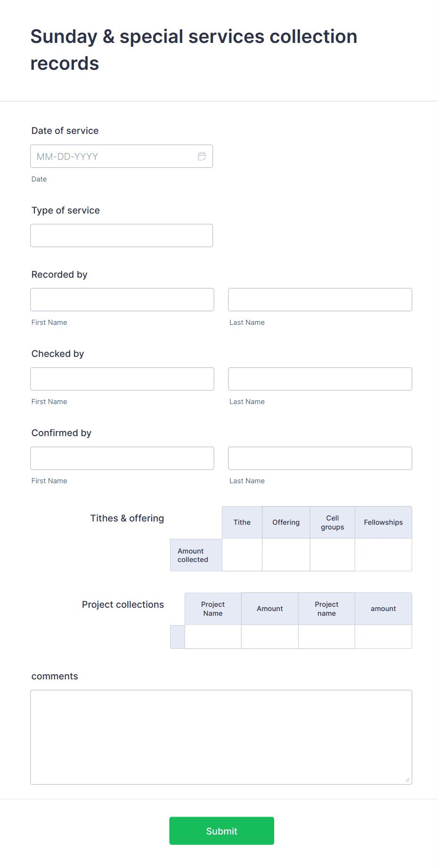This screenshot has height=868, width=438.
Task: Enter the Offering amount collected cell
Action: pos(286,555)
